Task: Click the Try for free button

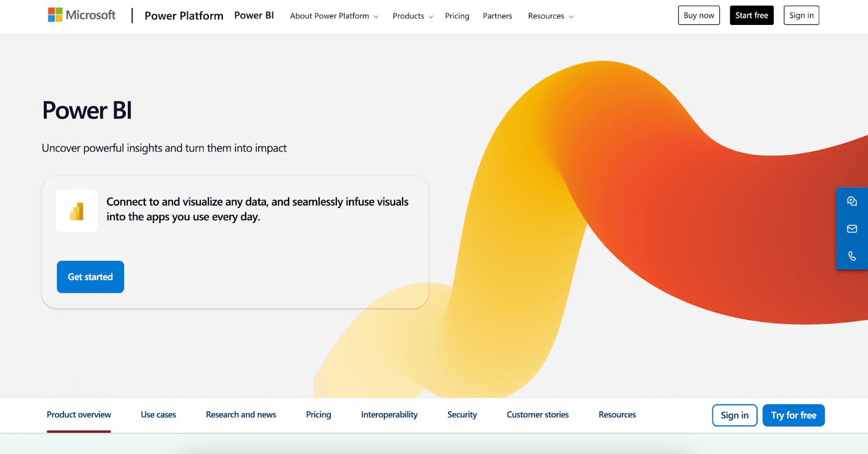Action: pyautogui.click(x=793, y=415)
